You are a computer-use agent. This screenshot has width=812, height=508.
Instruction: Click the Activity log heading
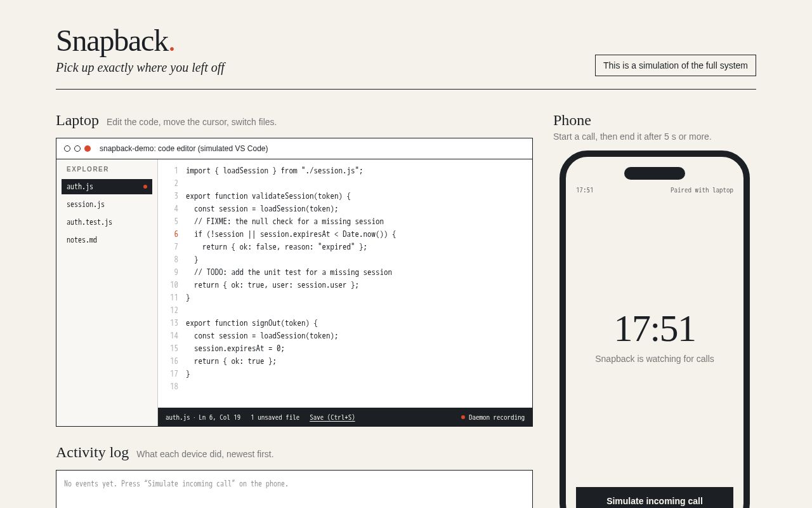(92, 452)
